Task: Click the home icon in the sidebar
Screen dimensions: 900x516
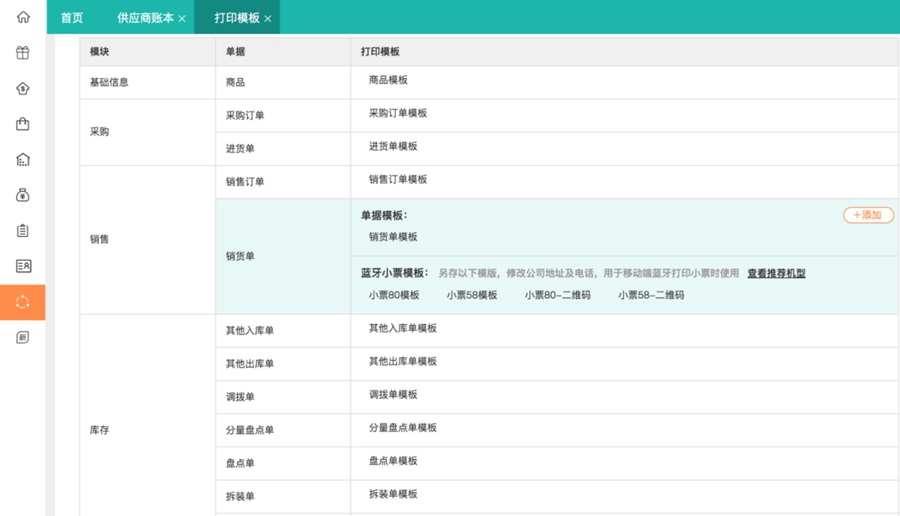Action: (23, 17)
